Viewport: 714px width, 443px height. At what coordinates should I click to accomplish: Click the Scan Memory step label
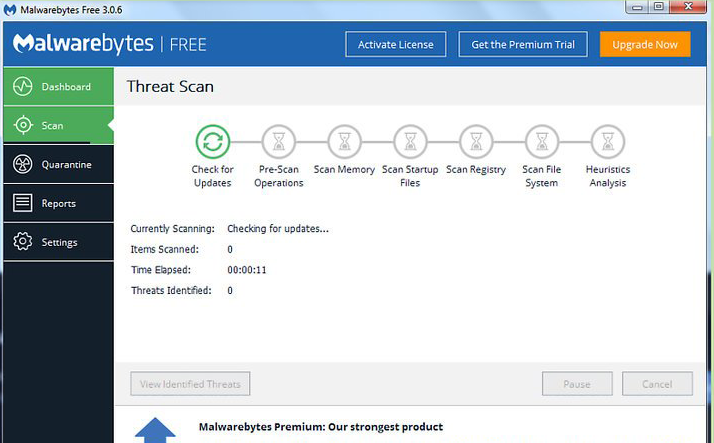(x=344, y=169)
